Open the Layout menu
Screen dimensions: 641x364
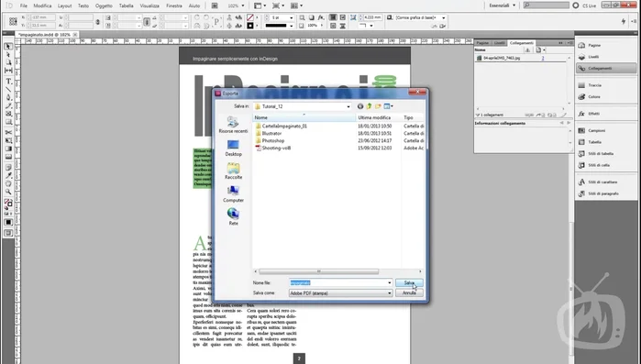pyautogui.click(x=64, y=6)
